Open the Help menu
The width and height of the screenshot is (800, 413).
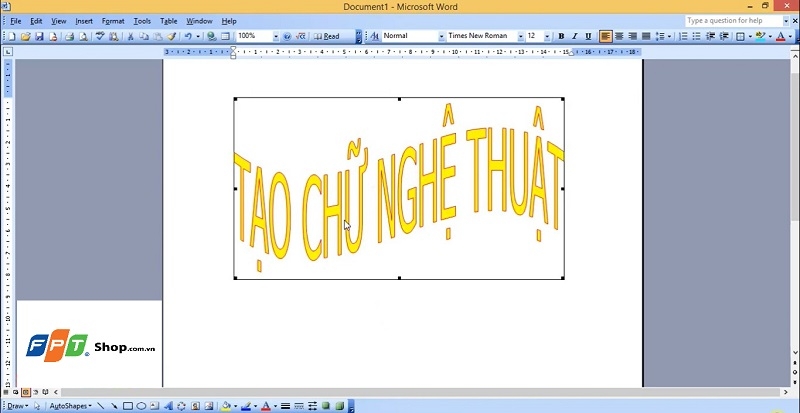[229, 21]
